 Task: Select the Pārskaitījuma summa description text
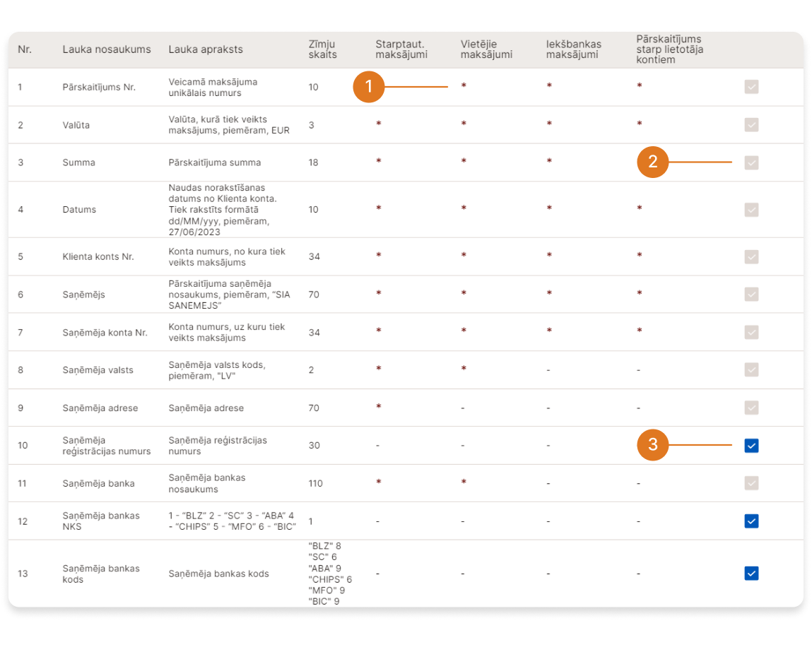pyautogui.click(x=214, y=162)
